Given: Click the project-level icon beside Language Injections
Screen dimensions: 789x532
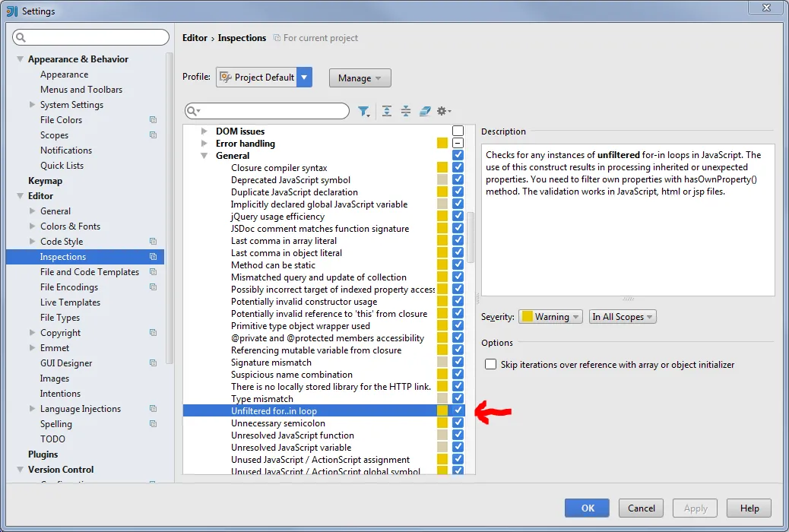Looking at the screenshot, I should tap(153, 409).
